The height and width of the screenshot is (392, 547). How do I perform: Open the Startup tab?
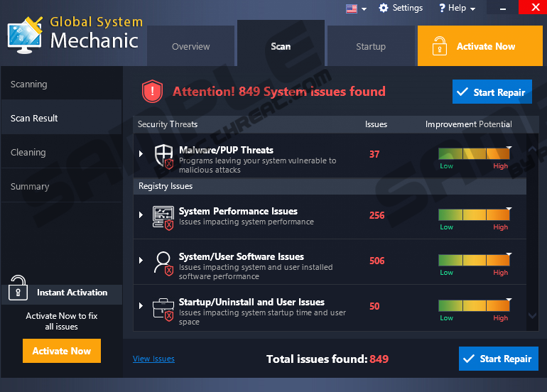[371, 45]
